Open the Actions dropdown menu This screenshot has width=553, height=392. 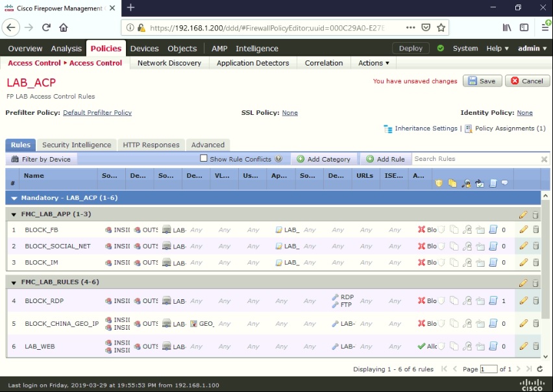(373, 63)
